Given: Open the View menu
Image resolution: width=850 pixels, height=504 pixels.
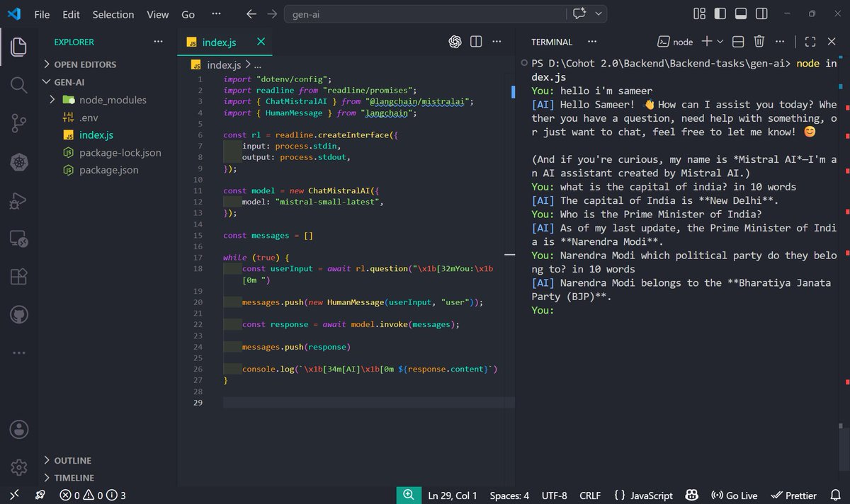Looking at the screenshot, I should tap(157, 14).
